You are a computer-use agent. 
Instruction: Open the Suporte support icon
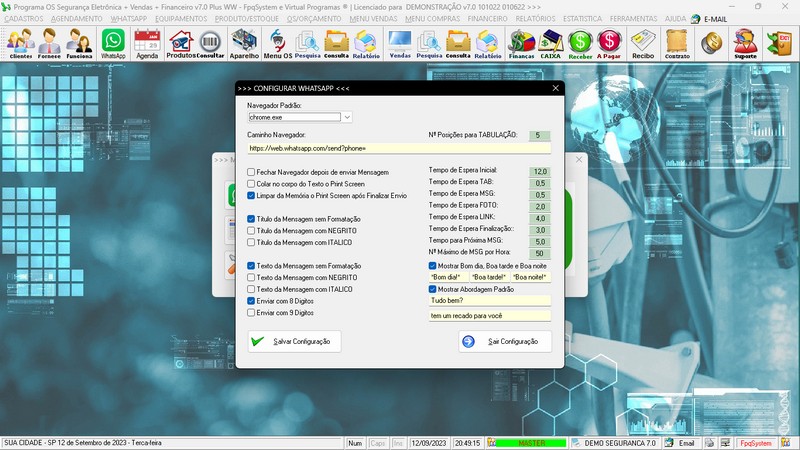pos(745,44)
